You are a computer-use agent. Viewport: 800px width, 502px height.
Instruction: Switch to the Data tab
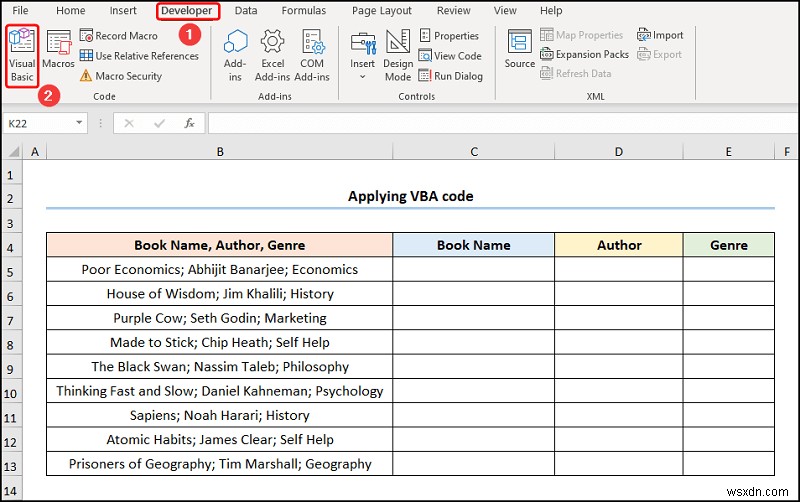pyautogui.click(x=246, y=10)
